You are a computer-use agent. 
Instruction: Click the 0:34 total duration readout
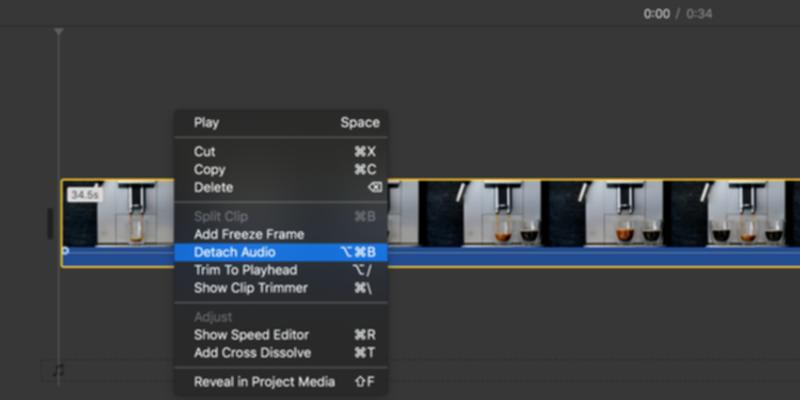(x=699, y=14)
